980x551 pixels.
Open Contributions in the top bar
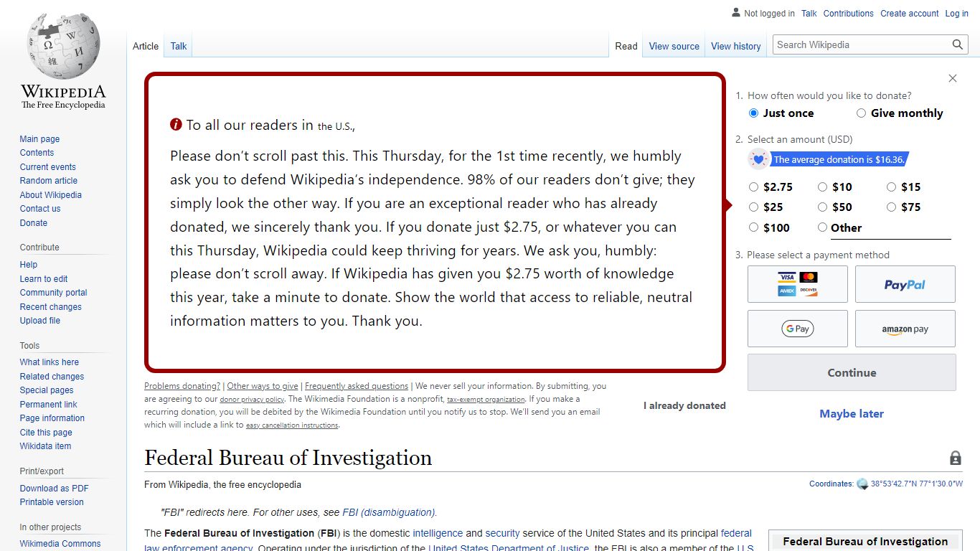(849, 14)
